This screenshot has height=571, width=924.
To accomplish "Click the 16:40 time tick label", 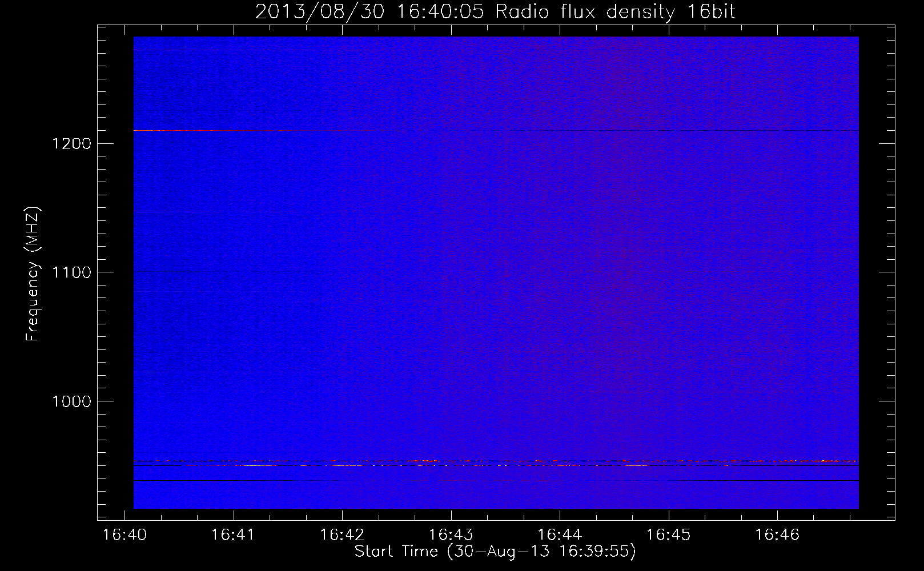I will click(124, 535).
